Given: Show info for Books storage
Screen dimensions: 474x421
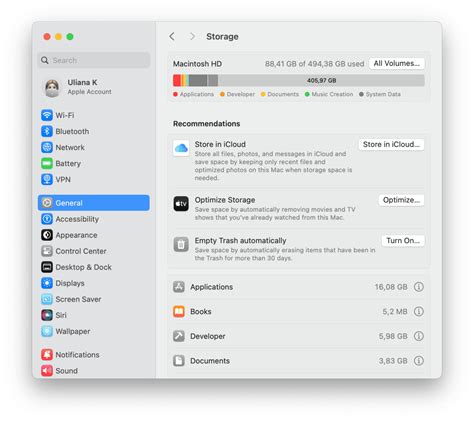Looking at the screenshot, I should point(419,311).
